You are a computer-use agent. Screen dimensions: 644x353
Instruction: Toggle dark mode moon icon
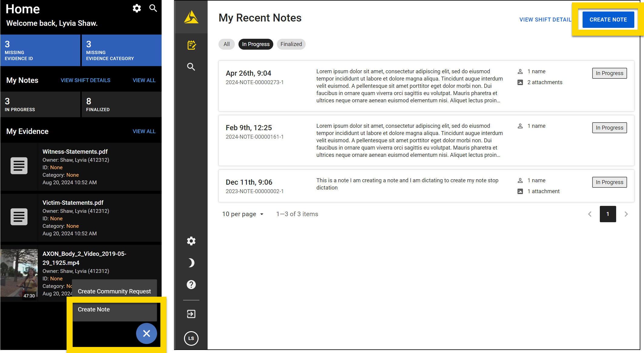click(x=191, y=263)
